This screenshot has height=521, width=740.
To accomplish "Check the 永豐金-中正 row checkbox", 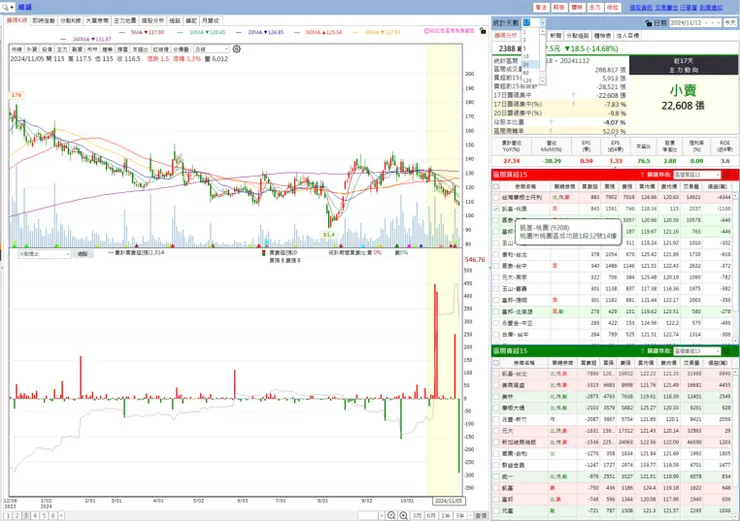I will coord(496,323).
